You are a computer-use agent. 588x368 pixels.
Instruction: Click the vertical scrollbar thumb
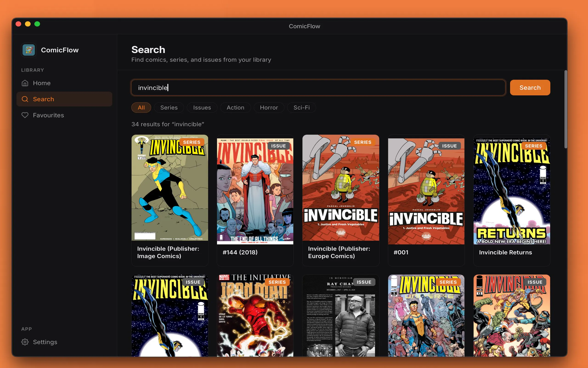tap(566, 109)
